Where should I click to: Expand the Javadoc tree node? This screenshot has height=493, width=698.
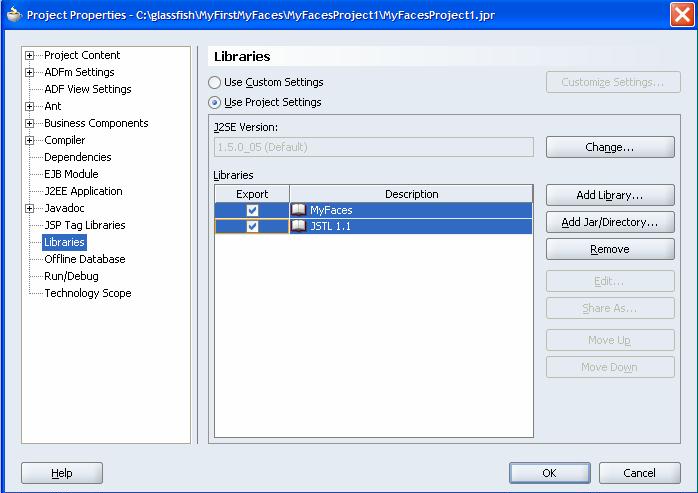(x=29, y=208)
